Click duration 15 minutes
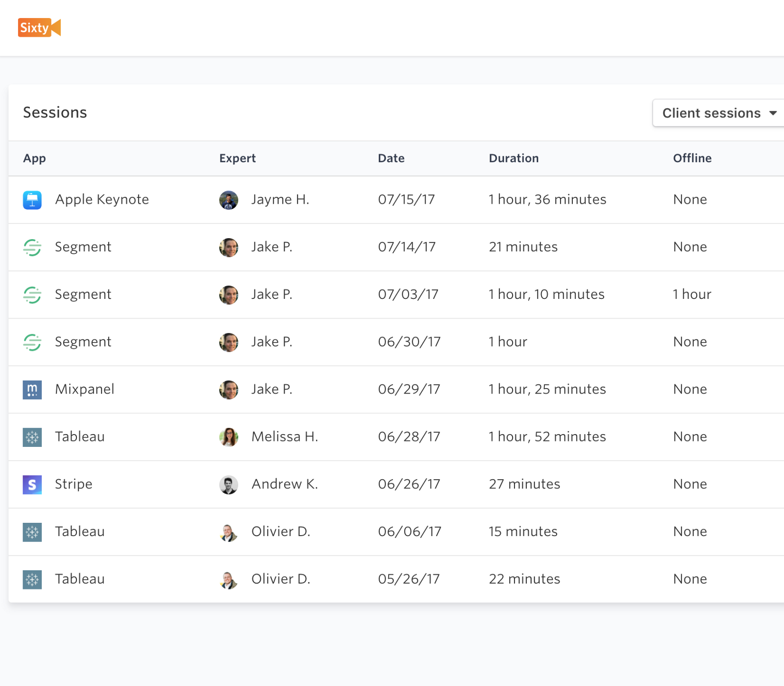 tap(523, 532)
